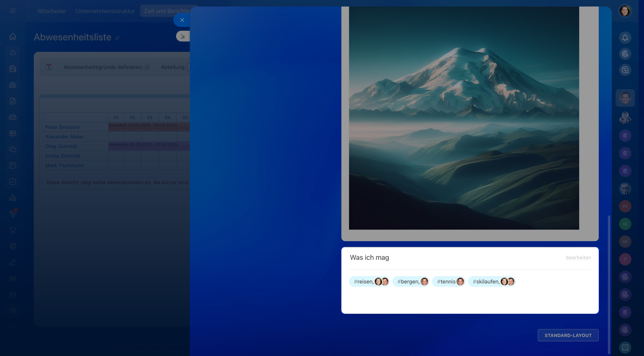Click the STANDARD-LAYOUT button
The width and height of the screenshot is (644, 356).
(x=568, y=335)
